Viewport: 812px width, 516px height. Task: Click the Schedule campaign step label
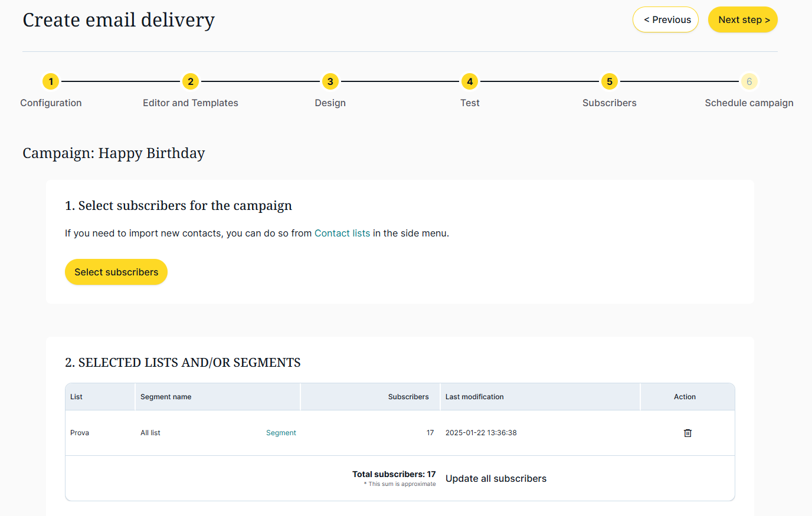749,103
